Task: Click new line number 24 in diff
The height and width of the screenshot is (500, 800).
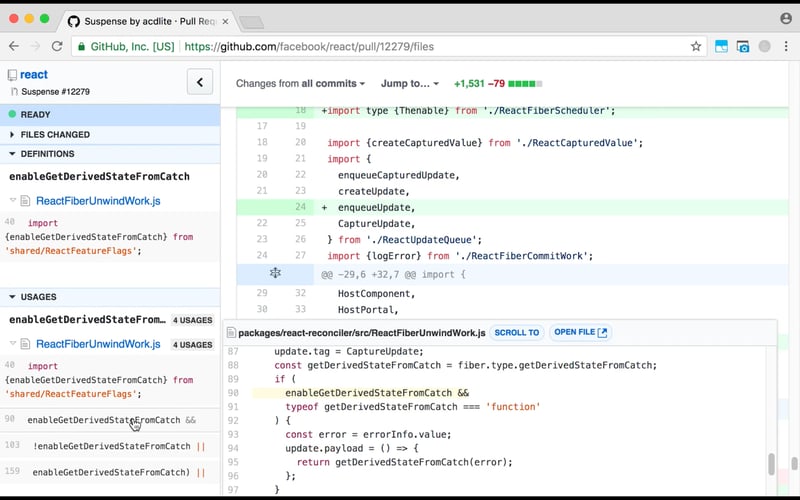Action: (x=301, y=207)
